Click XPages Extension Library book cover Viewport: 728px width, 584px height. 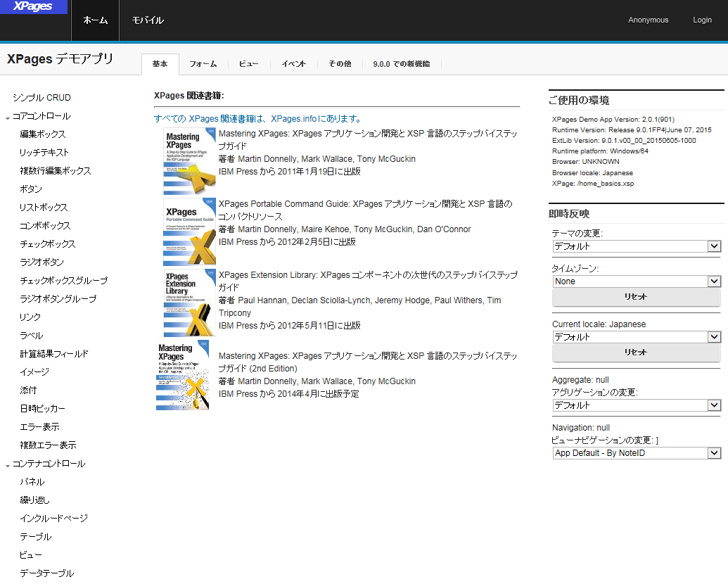(189, 302)
